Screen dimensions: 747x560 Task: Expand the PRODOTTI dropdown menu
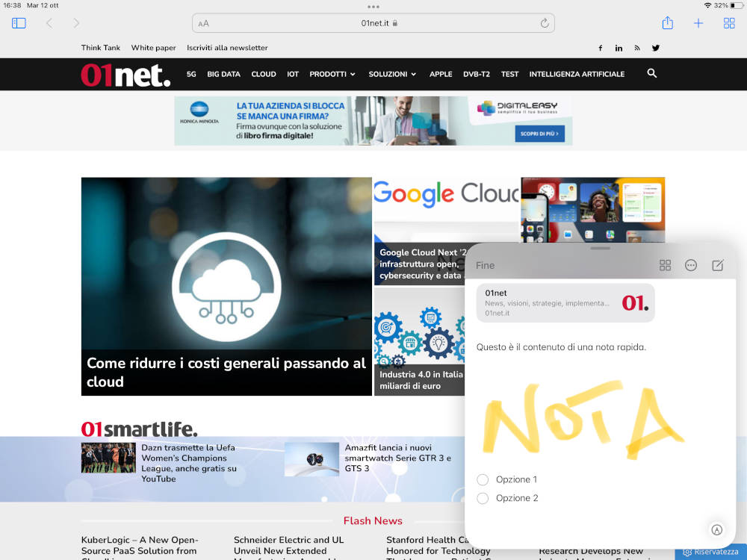[x=332, y=74]
